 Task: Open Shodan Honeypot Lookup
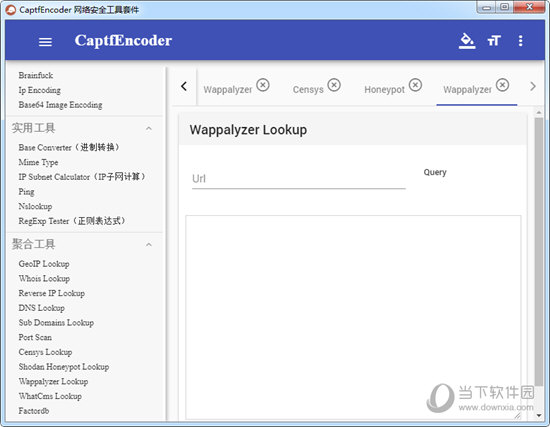(x=63, y=367)
